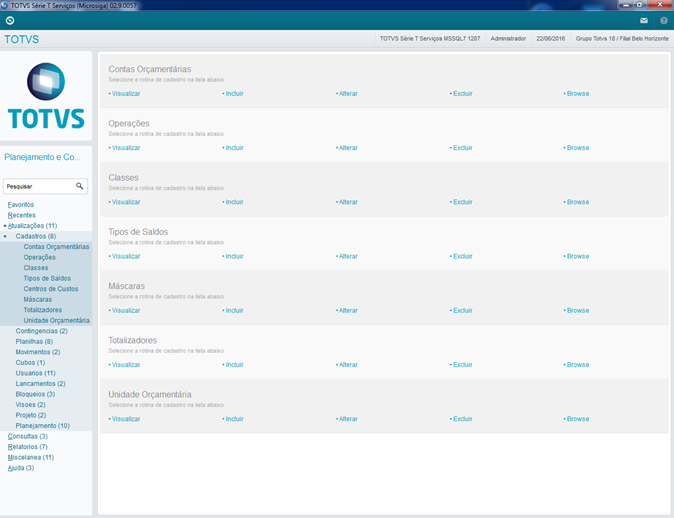
Task: Click TOTVS Série T Serviços MSSQL7 1207 label
Action: tap(429, 39)
